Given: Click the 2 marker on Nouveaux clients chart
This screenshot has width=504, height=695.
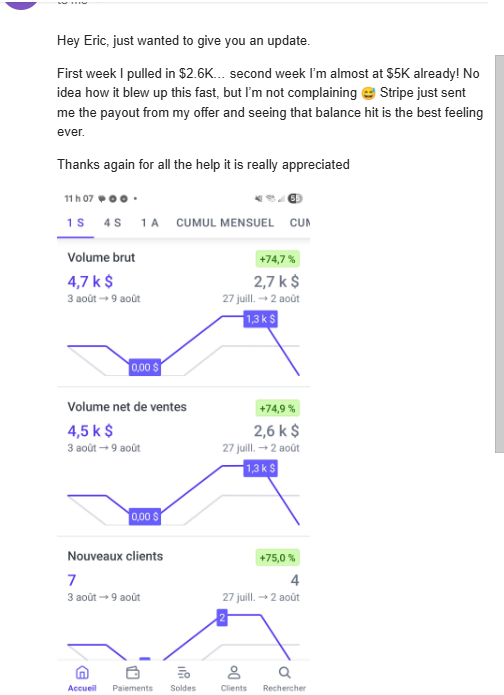Looking at the screenshot, I should [222, 618].
